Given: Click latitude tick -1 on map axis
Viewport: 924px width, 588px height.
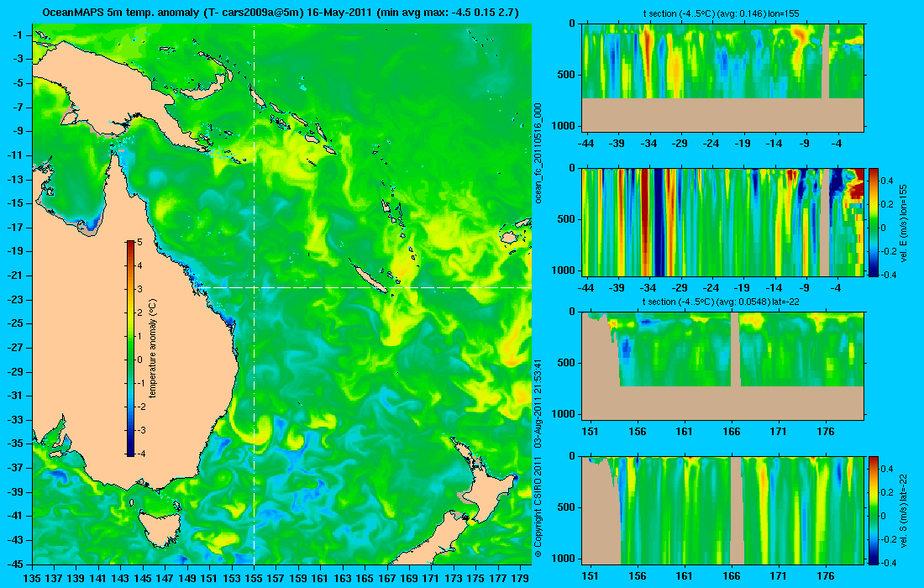Looking at the screenshot, I should [18, 34].
